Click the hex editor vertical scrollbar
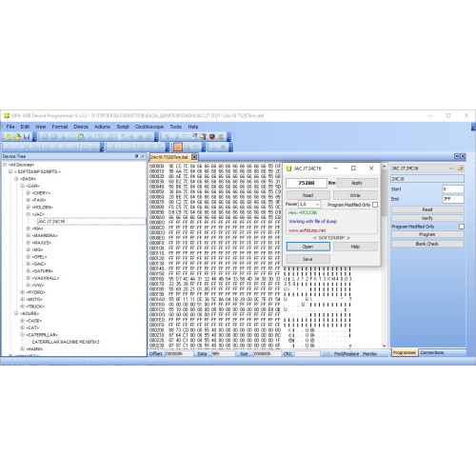The width and height of the screenshot is (476, 476). click(x=385, y=256)
